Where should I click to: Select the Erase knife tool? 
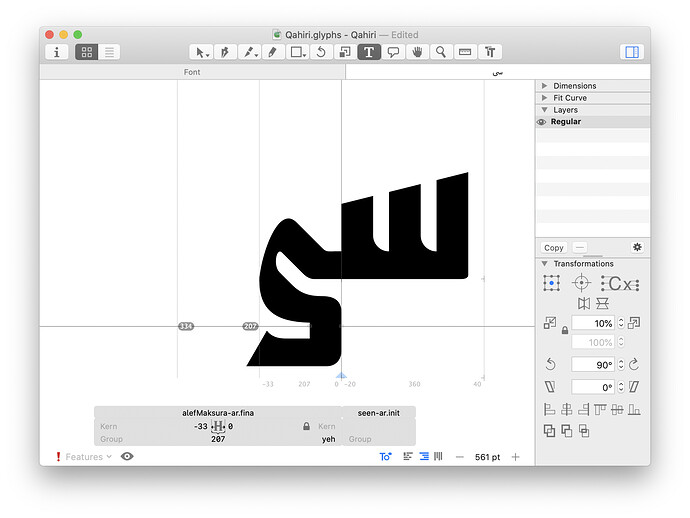point(250,52)
